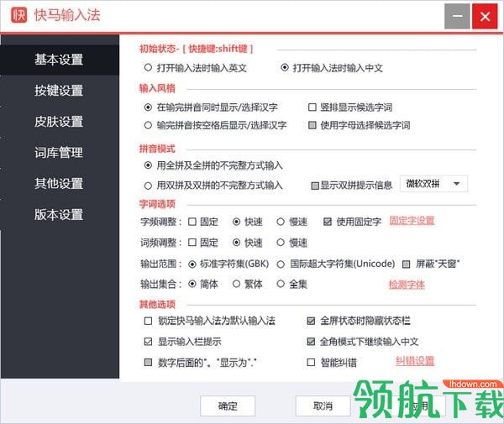
Task: Toggle 数字后面的"。"显示为"." checkbox
Action: coord(148,363)
